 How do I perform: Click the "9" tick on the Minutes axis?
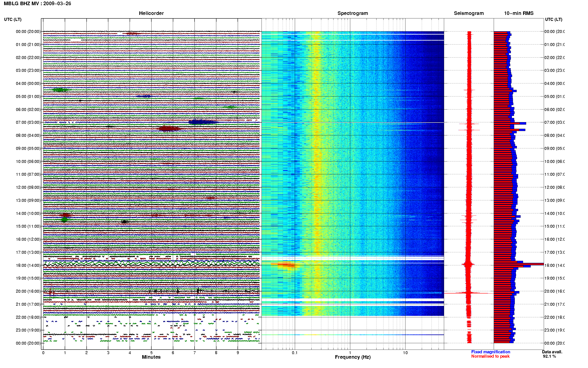(x=238, y=353)
